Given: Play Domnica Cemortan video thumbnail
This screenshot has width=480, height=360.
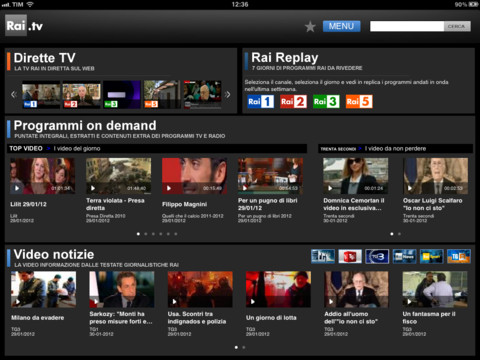Looking at the screenshot, I should pos(355,176).
